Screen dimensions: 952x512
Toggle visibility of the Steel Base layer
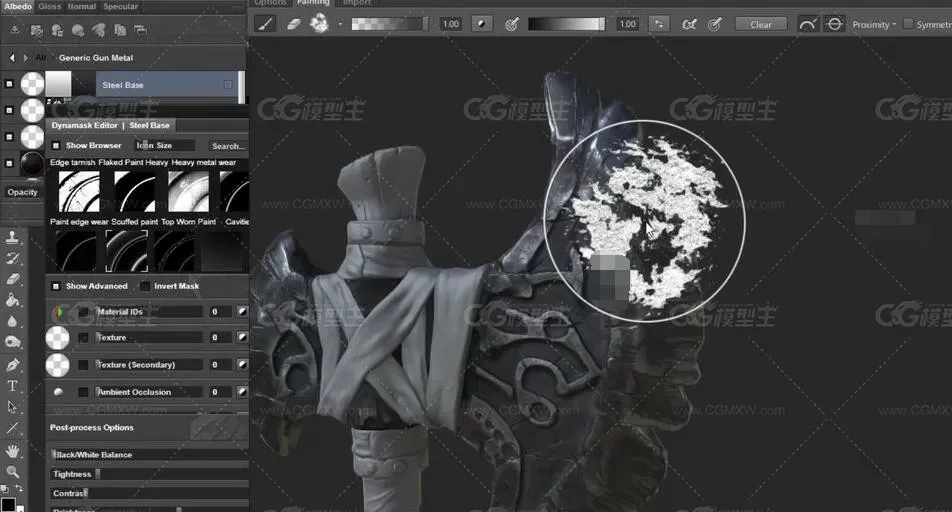pos(9,84)
